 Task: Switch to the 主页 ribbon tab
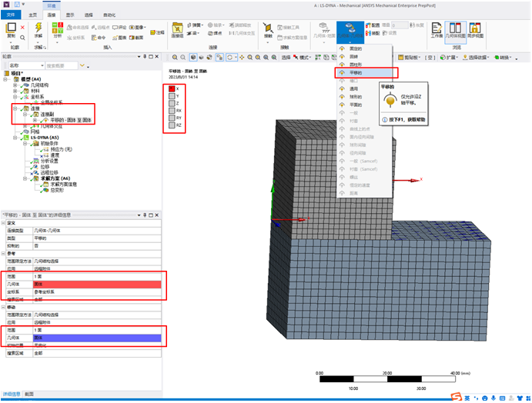coord(33,15)
